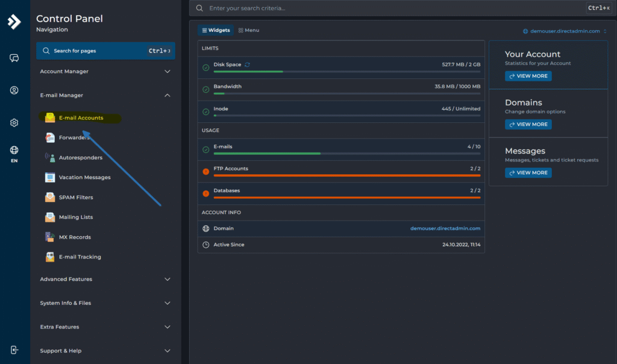Screen dimensions: 617x364
Task: Open the Mailing Lists icon
Action: click(x=50, y=218)
